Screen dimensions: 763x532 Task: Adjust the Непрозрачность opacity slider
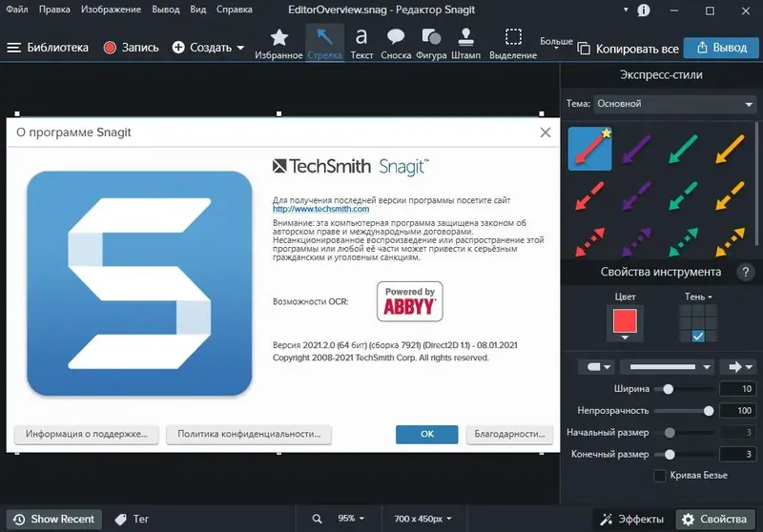[709, 411]
